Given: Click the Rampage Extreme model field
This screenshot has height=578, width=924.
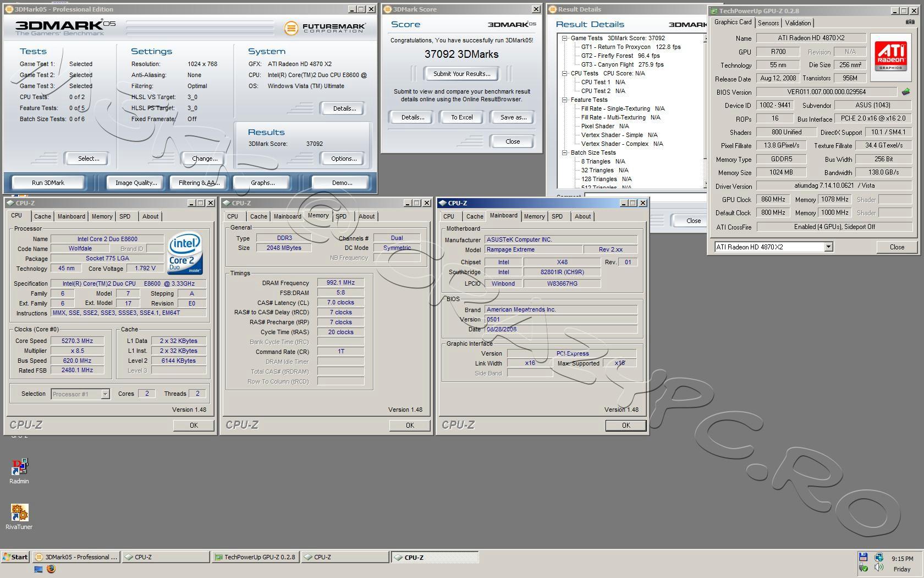Looking at the screenshot, I should (x=533, y=249).
